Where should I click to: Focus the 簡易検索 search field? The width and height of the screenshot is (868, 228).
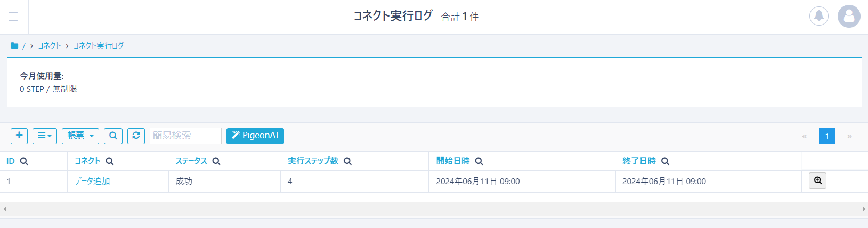point(185,136)
